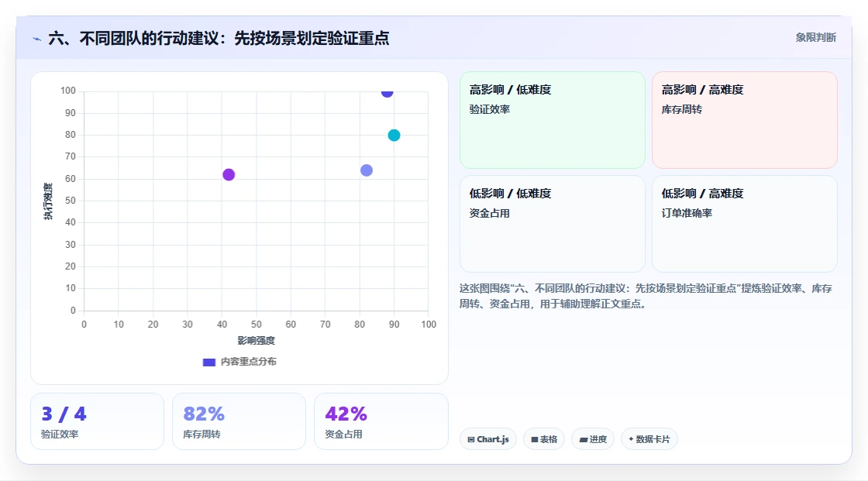Click the 表格 tag
The width and height of the screenshot is (868, 481).
544,439
